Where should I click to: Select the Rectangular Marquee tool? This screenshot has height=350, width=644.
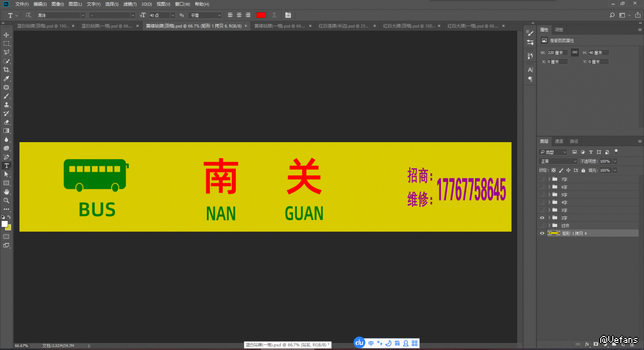coord(7,44)
